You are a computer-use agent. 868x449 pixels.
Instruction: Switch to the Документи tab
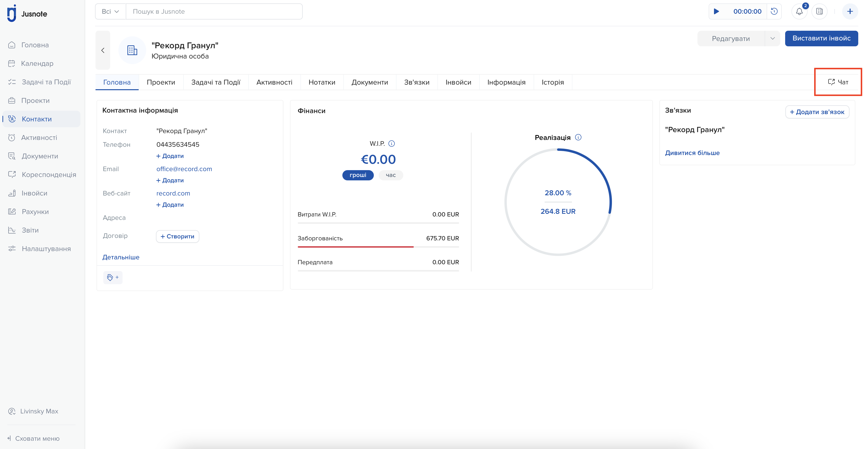(x=370, y=82)
